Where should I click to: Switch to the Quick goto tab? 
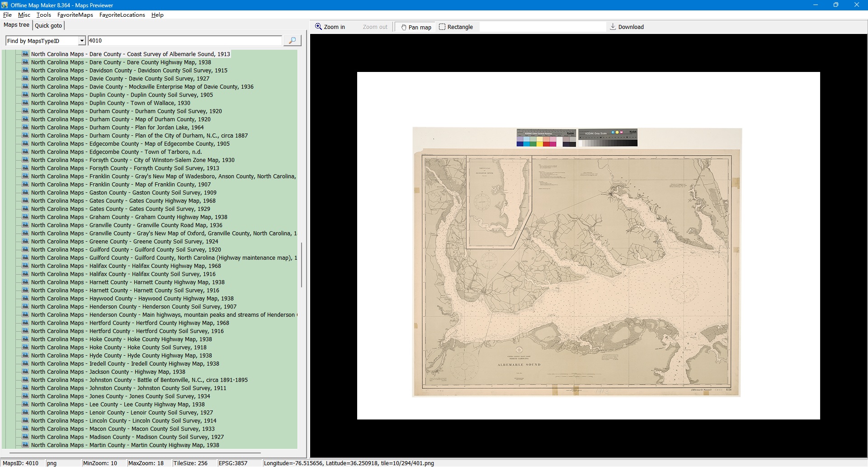(x=48, y=26)
